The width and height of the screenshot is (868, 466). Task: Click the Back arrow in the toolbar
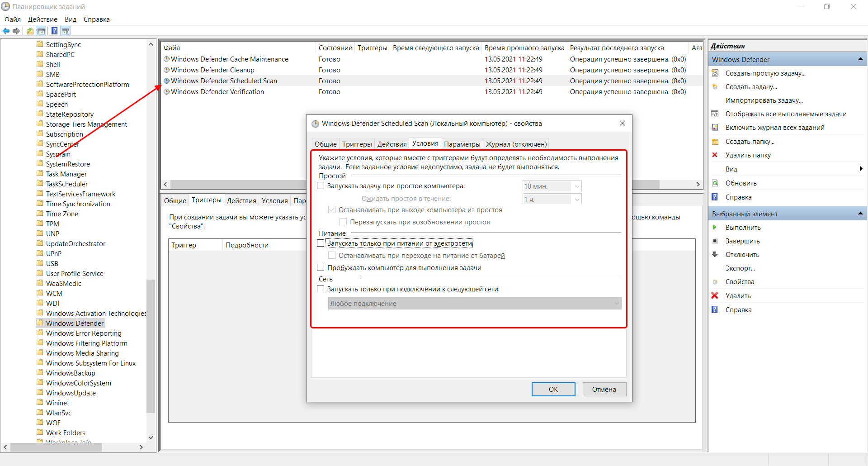(6, 31)
